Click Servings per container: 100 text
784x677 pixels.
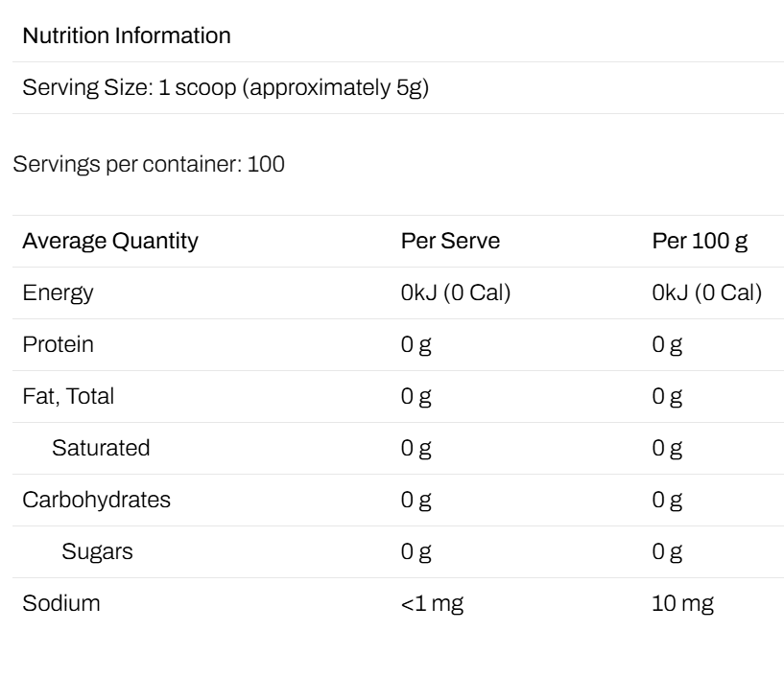(x=149, y=164)
